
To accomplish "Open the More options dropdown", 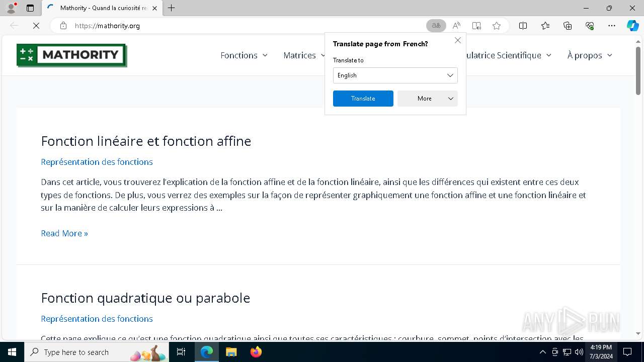I will [428, 99].
